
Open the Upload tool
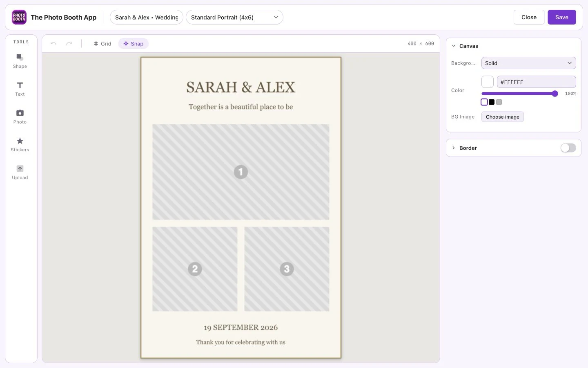click(20, 172)
